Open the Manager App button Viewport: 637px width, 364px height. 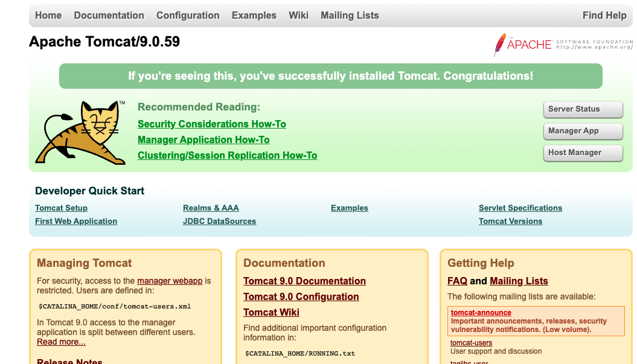click(583, 131)
